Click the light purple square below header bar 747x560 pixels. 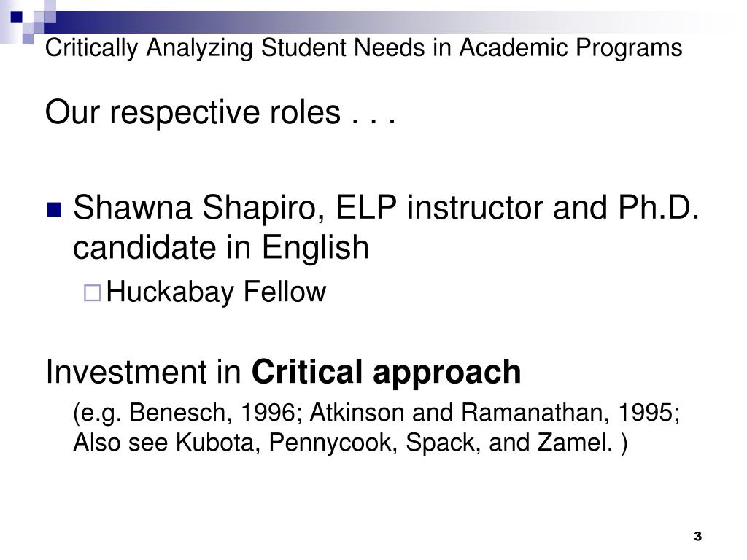tap(28, 39)
